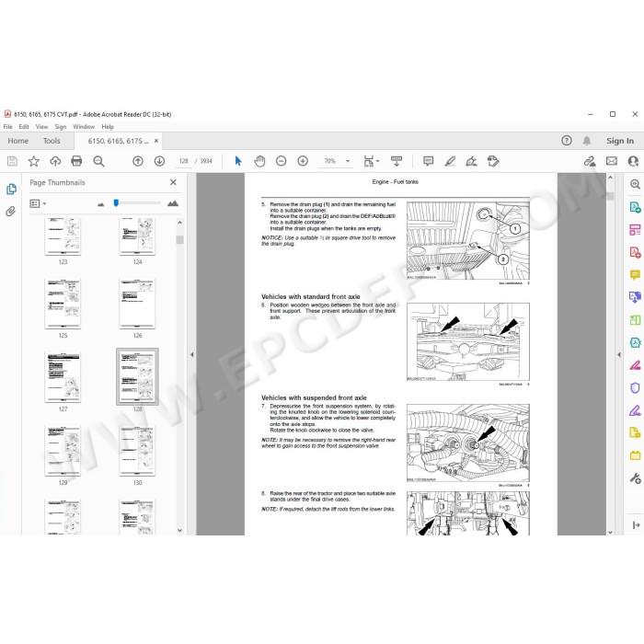
Task: Open the Stamp tool
Action: coord(493,161)
